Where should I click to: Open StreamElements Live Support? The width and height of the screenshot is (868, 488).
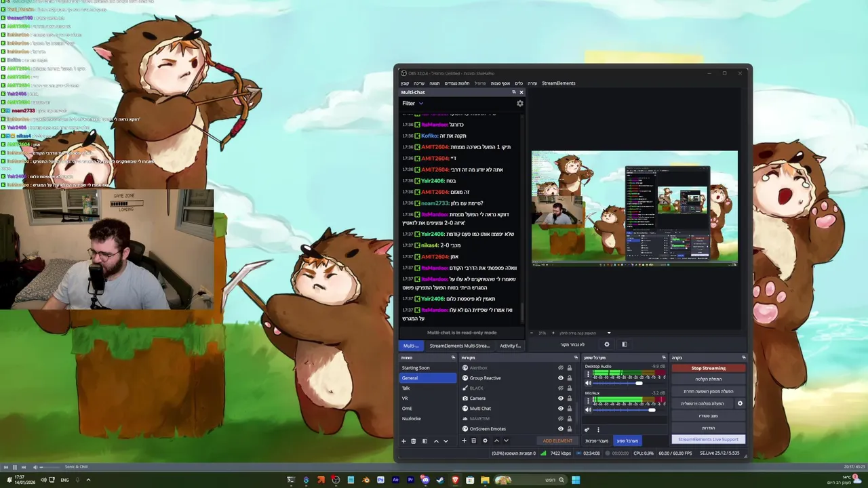tap(709, 439)
